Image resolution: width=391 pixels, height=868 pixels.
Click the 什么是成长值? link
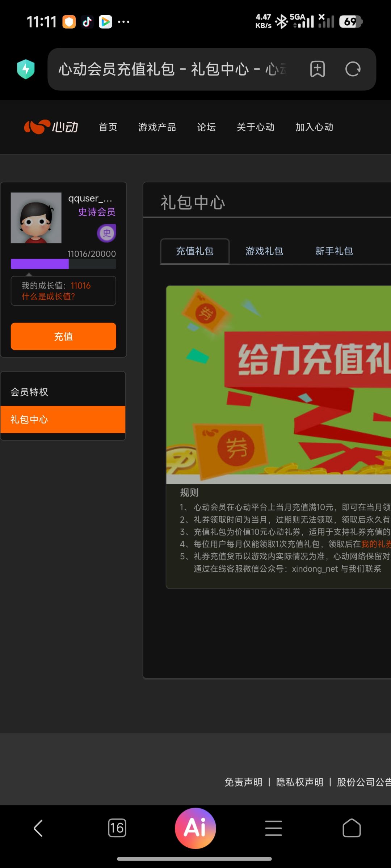[48, 297]
